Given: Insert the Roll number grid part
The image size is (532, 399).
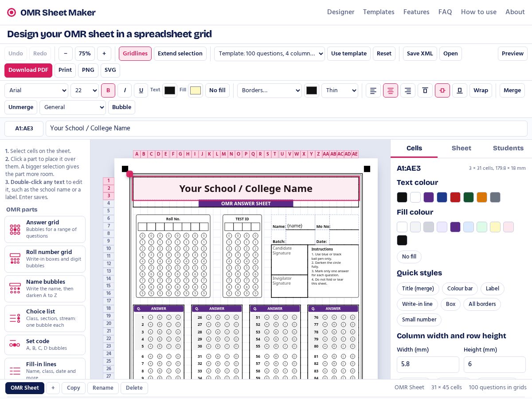Looking at the screenshot, I should 45,259.
